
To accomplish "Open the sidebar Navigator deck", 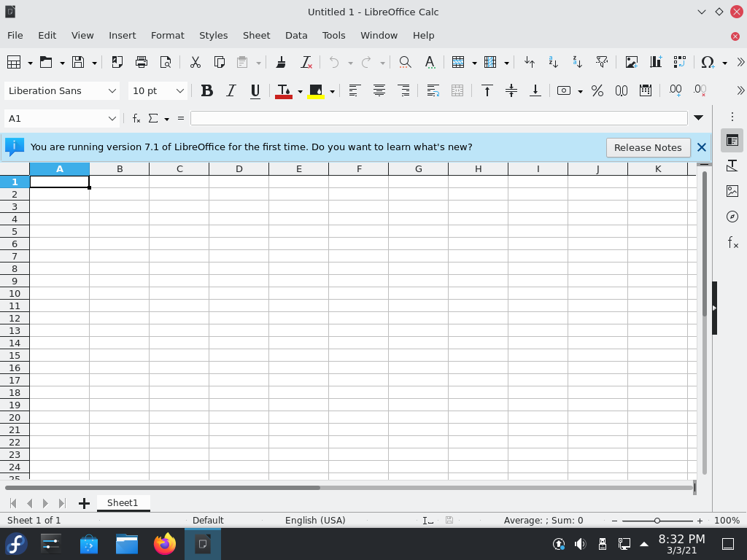I will point(732,217).
